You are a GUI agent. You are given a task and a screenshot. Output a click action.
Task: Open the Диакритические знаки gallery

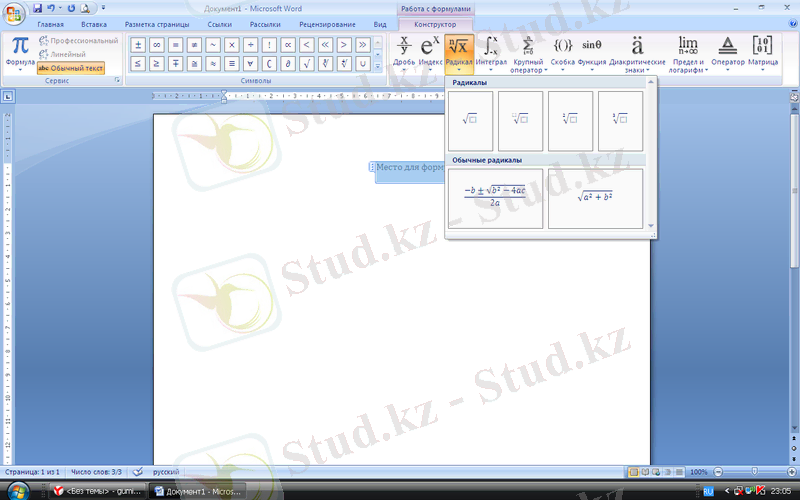[637, 53]
